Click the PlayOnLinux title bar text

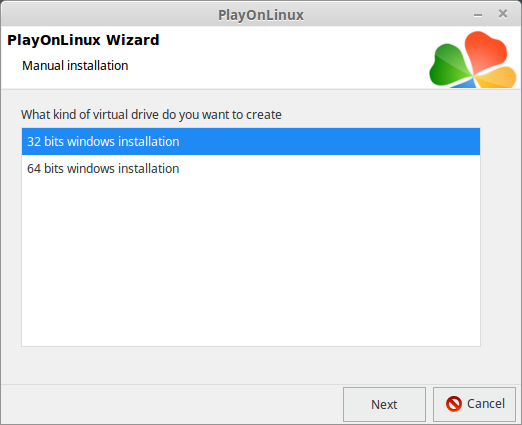tap(261, 15)
